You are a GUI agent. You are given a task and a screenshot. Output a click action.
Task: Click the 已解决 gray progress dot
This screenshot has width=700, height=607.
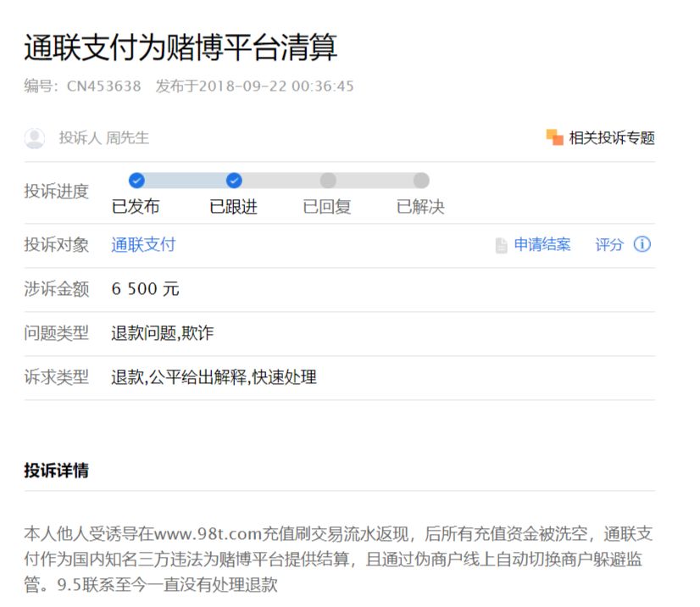(x=421, y=181)
